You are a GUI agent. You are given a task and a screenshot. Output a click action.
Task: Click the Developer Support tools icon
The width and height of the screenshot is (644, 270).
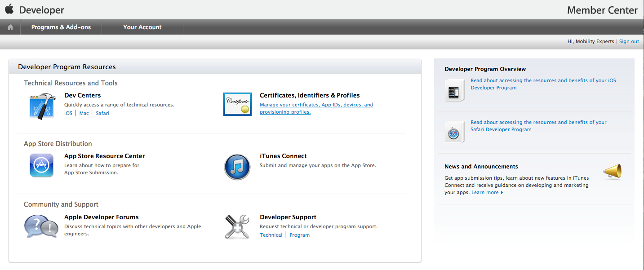[237, 226]
